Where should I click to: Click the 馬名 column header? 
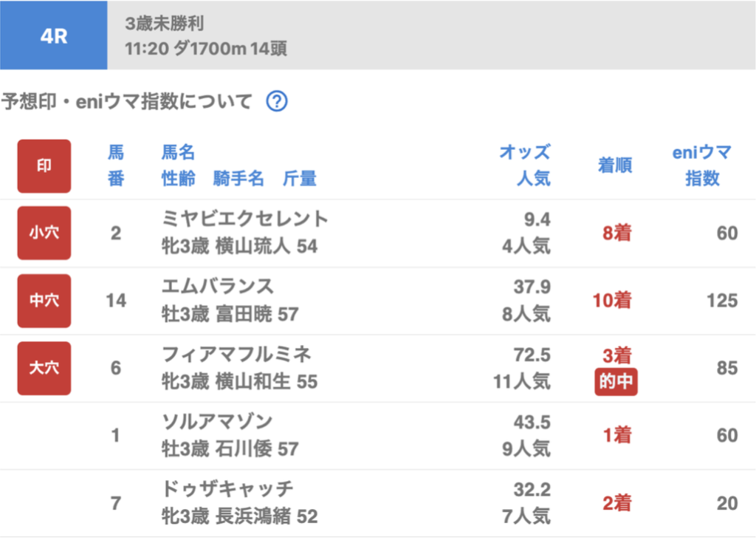(x=178, y=153)
